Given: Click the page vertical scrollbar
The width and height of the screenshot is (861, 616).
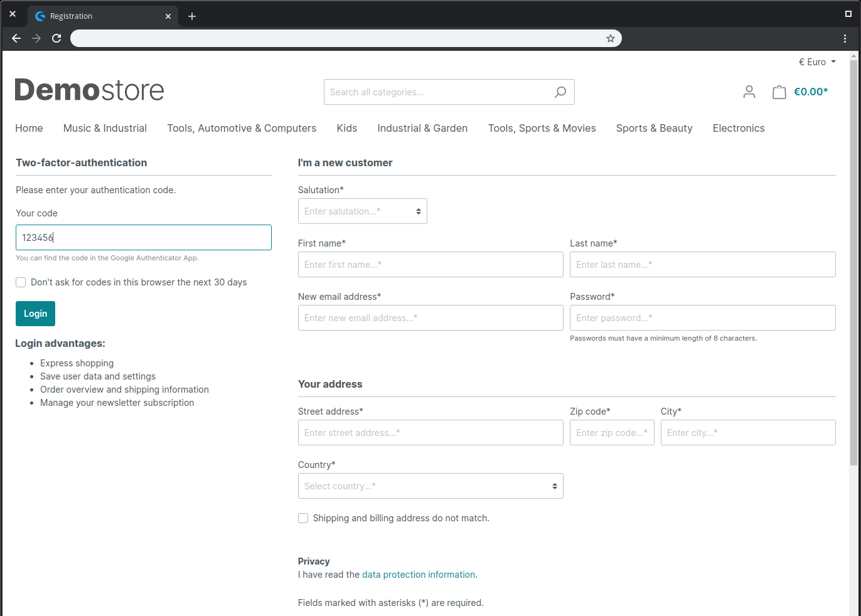Looking at the screenshot, I should [853, 263].
